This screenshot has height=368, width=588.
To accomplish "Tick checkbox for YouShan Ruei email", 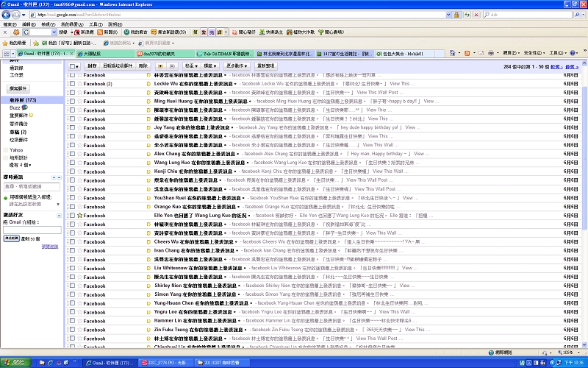I will [x=72, y=198].
